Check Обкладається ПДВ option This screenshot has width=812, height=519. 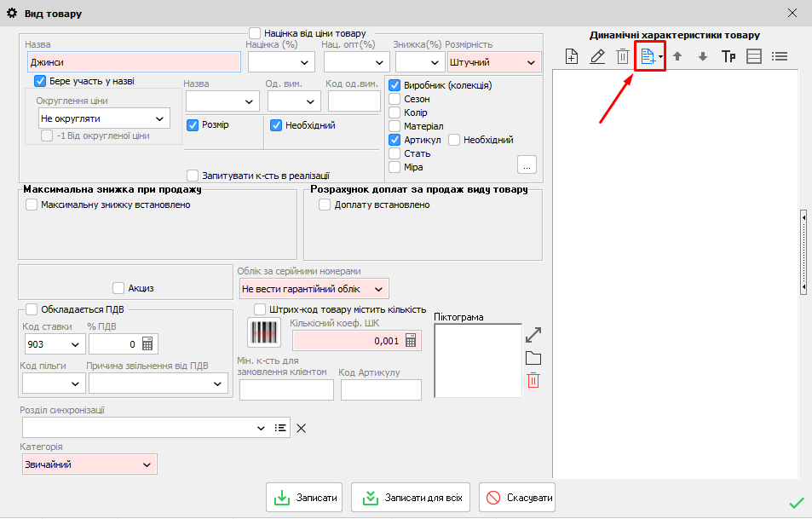pos(32,309)
